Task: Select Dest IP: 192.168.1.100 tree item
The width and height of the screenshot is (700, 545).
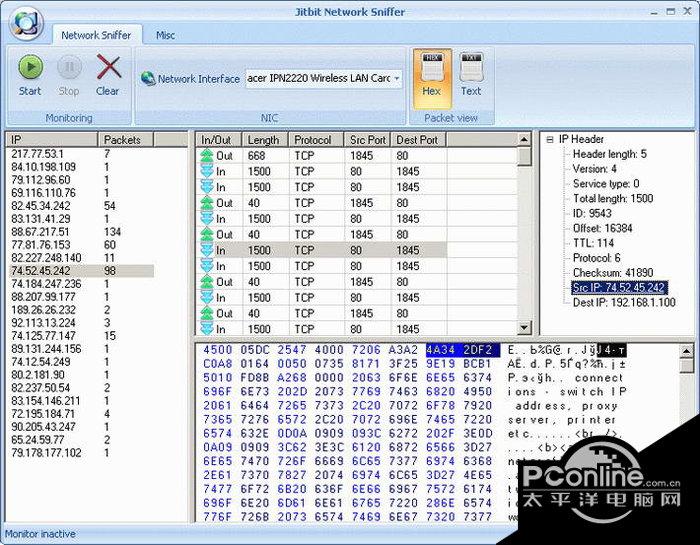Action: pos(624,302)
